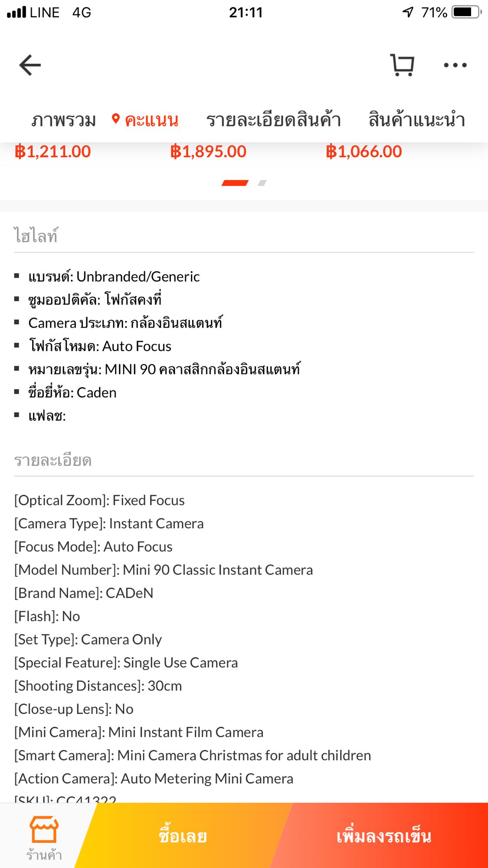Viewport: 488px width, 868px height.
Task: Select the ฿1,066.00 product price
Action: click(x=364, y=151)
